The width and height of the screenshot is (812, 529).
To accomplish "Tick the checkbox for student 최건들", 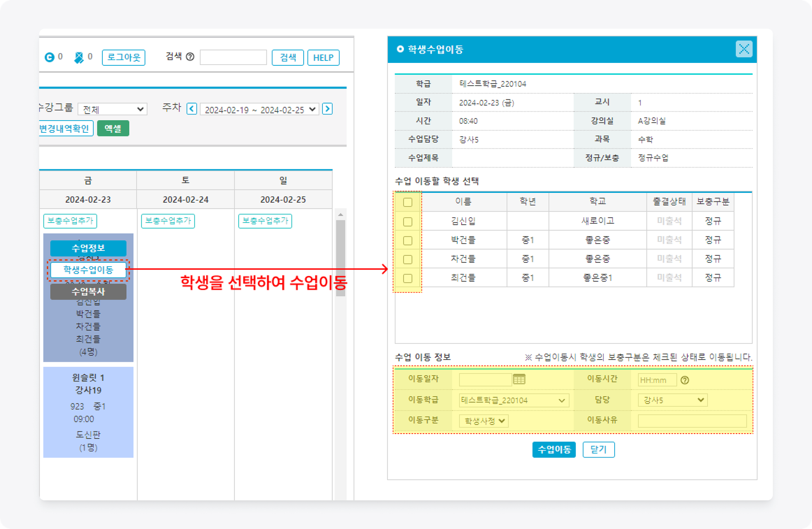I will coord(408,279).
